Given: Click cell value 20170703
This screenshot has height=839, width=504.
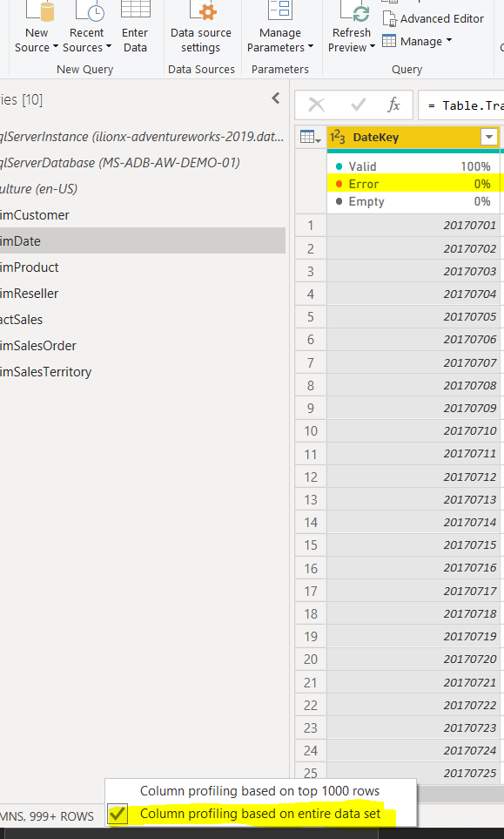Looking at the screenshot, I should coord(413,271).
